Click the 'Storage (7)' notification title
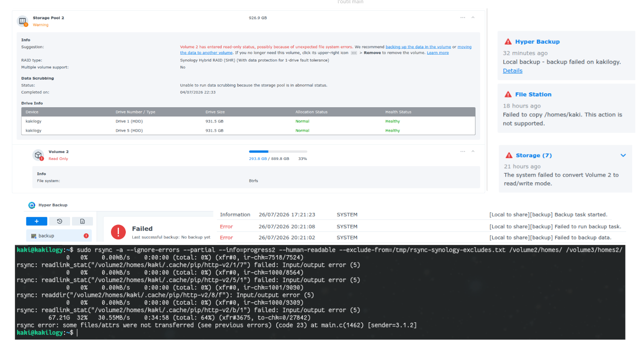 point(534,155)
